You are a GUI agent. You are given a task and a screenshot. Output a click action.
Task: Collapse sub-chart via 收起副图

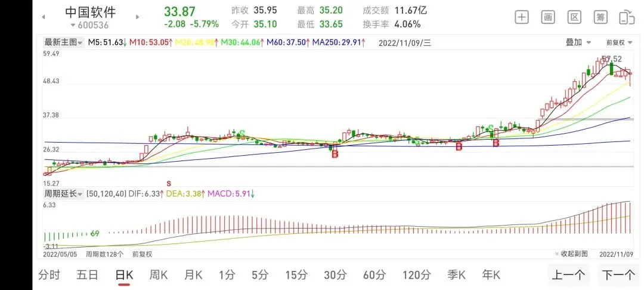[x=572, y=254]
